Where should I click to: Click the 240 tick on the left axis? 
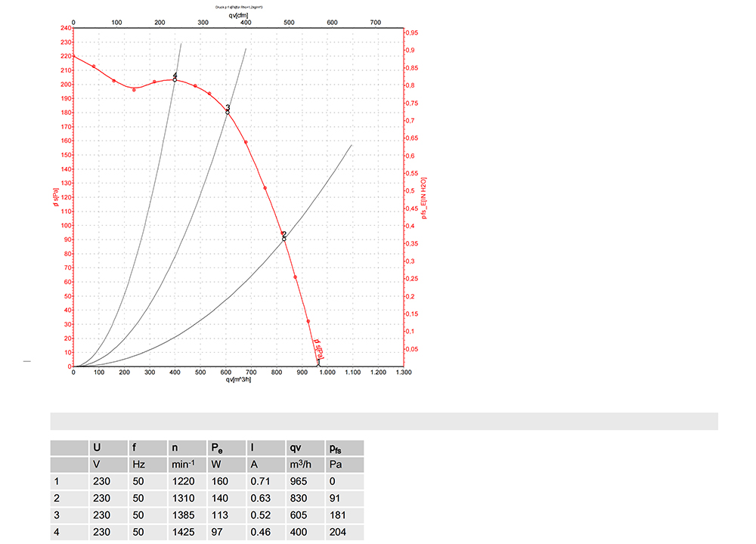pyautogui.click(x=65, y=28)
